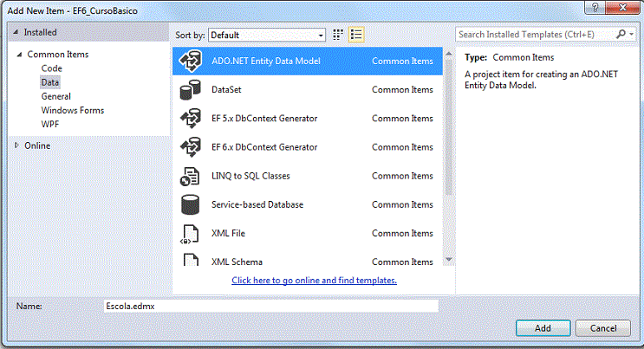The width and height of the screenshot is (644, 349).
Task: Click the template list scrollbar down arrow
Action: pyautogui.click(x=449, y=260)
